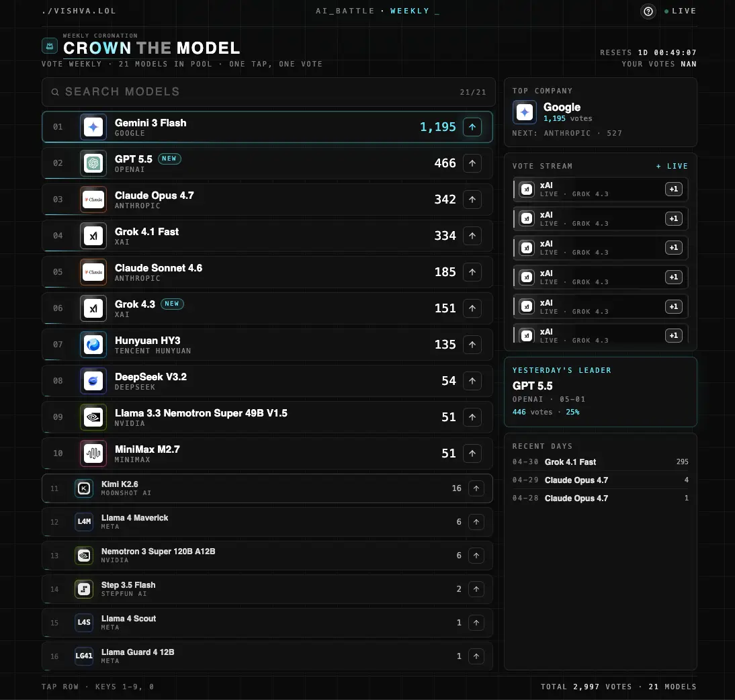
Task: Upvote MiniMax M2.7
Action: click(x=472, y=453)
